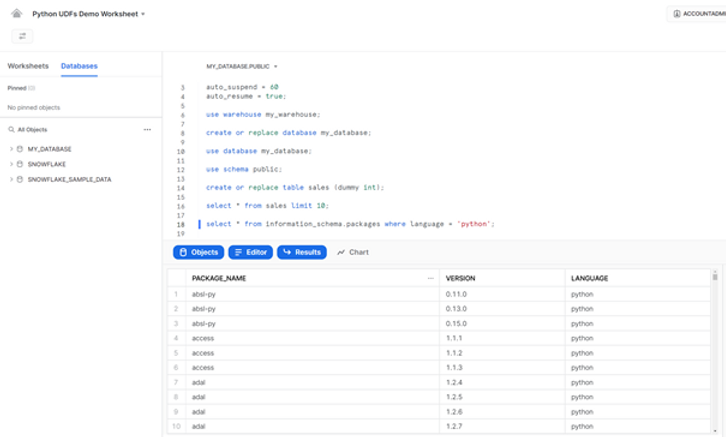Click the auto_resume = true line
Viewport: 726px width, 437px height.
point(246,96)
